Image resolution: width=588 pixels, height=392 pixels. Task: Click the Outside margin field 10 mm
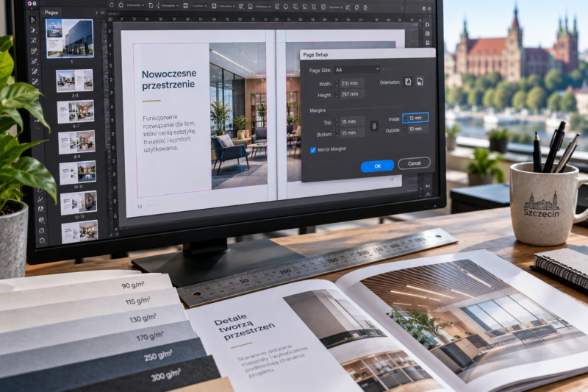(x=417, y=129)
